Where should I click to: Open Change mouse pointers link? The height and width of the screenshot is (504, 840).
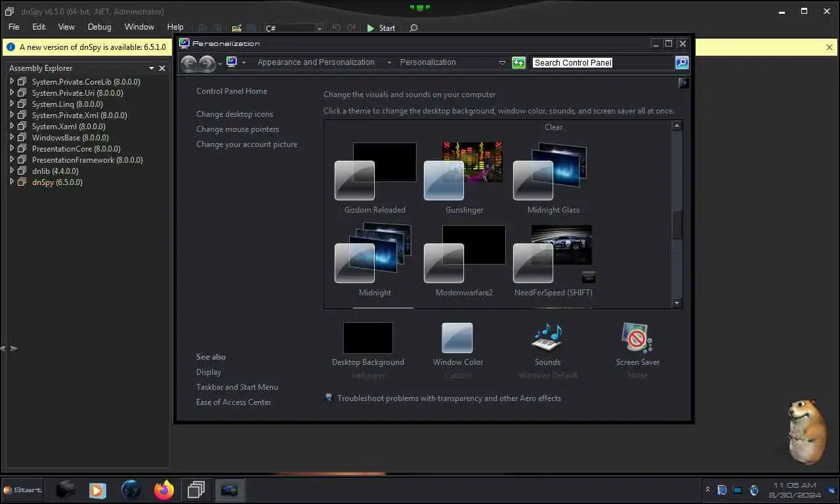point(238,129)
